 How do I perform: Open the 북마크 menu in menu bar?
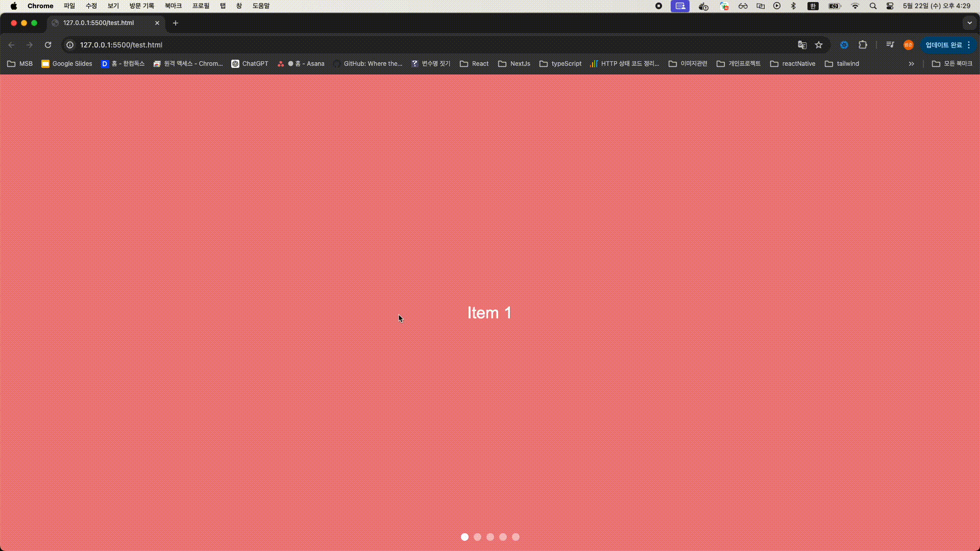click(x=173, y=6)
